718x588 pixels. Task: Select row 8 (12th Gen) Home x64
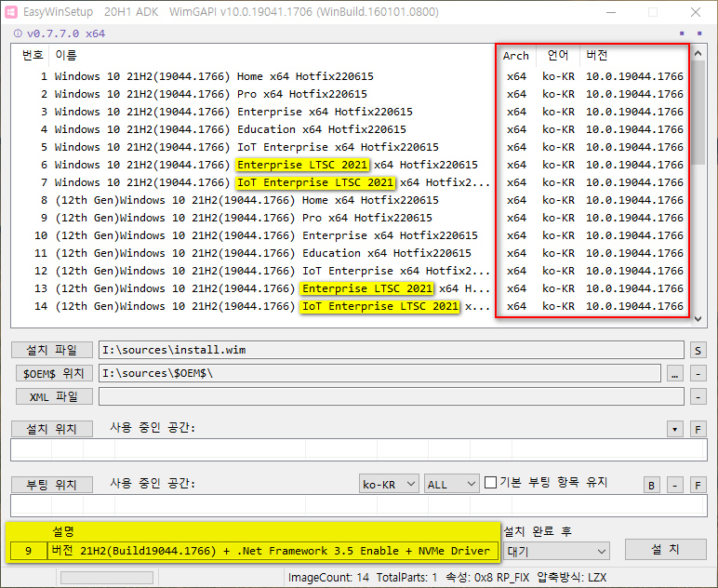click(x=351, y=200)
